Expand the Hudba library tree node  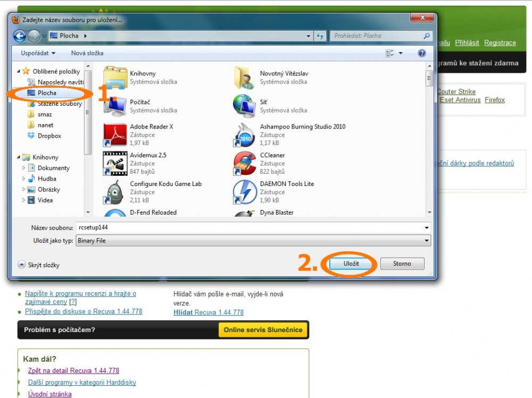coord(24,179)
